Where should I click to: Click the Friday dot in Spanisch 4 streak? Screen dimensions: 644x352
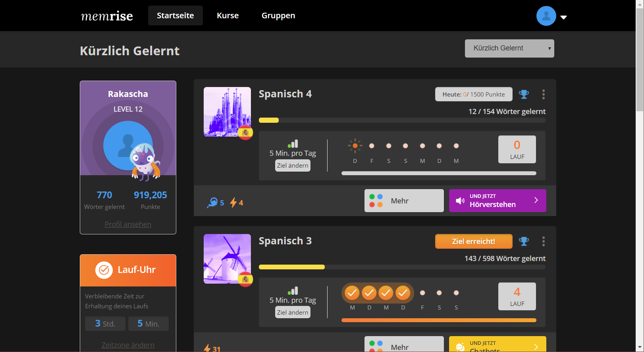point(372,146)
